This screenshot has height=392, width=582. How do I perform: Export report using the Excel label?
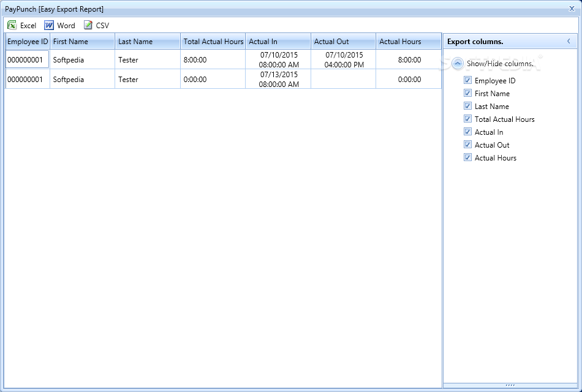(28, 26)
